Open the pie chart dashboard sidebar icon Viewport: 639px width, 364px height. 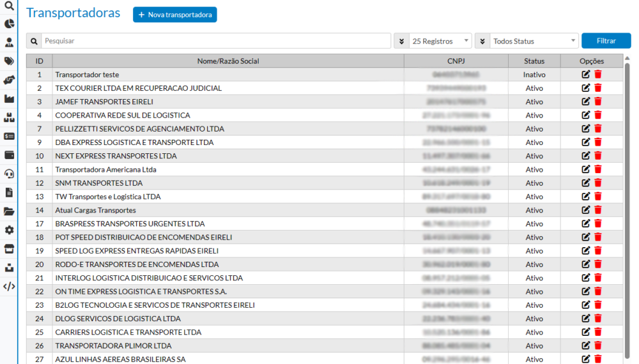point(9,24)
